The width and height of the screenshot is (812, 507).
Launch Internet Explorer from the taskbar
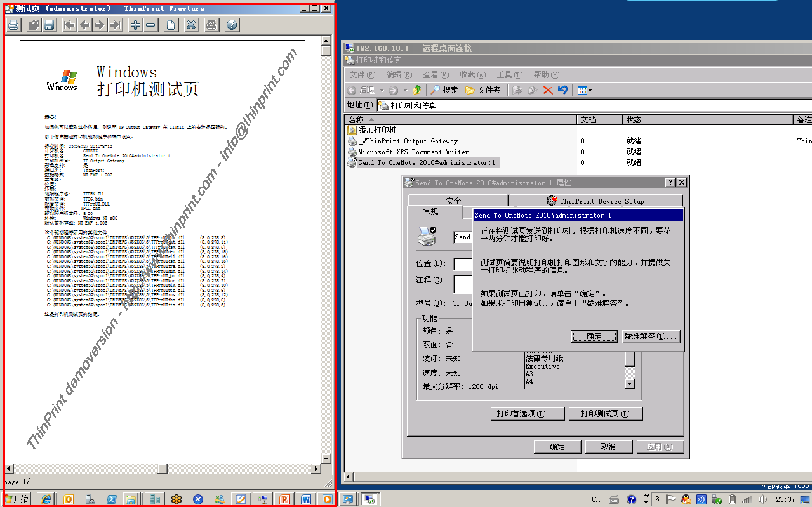(46, 499)
